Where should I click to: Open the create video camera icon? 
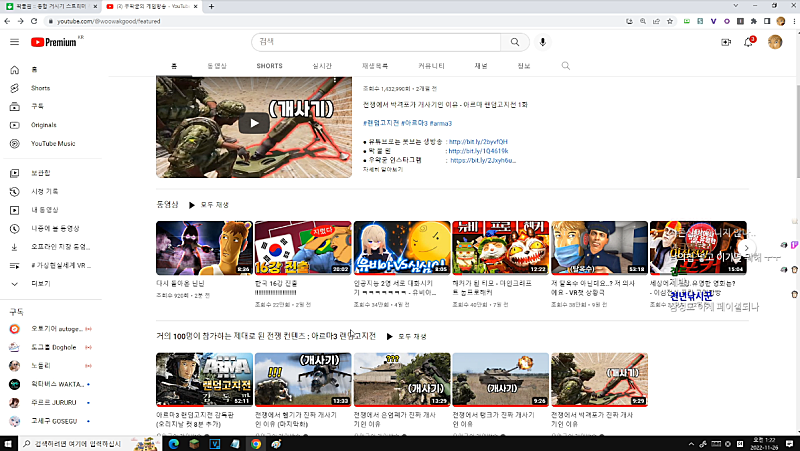(726, 42)
